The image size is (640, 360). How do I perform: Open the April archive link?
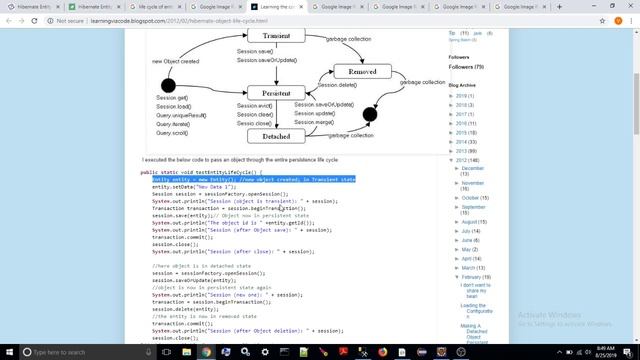pos(467,259)
